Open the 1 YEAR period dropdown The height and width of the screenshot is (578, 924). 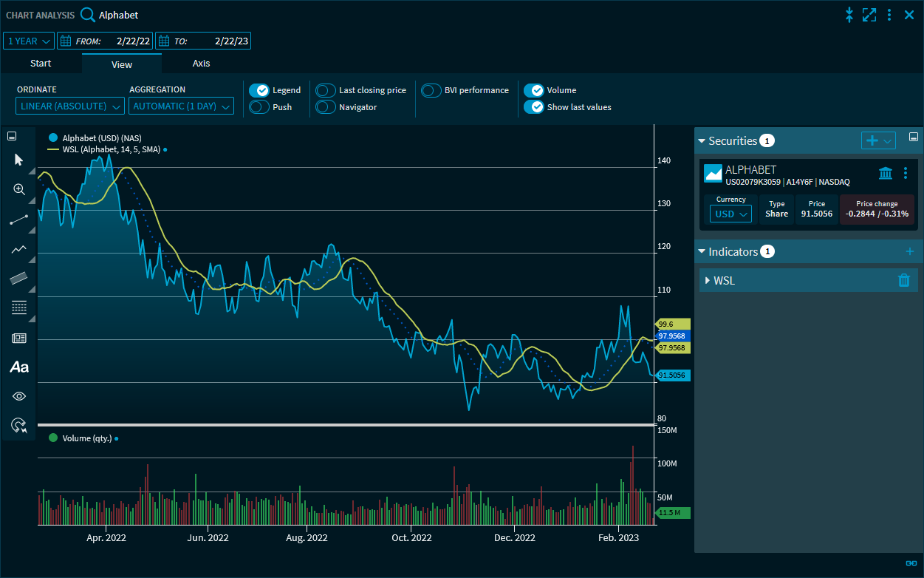pos(30,41)
